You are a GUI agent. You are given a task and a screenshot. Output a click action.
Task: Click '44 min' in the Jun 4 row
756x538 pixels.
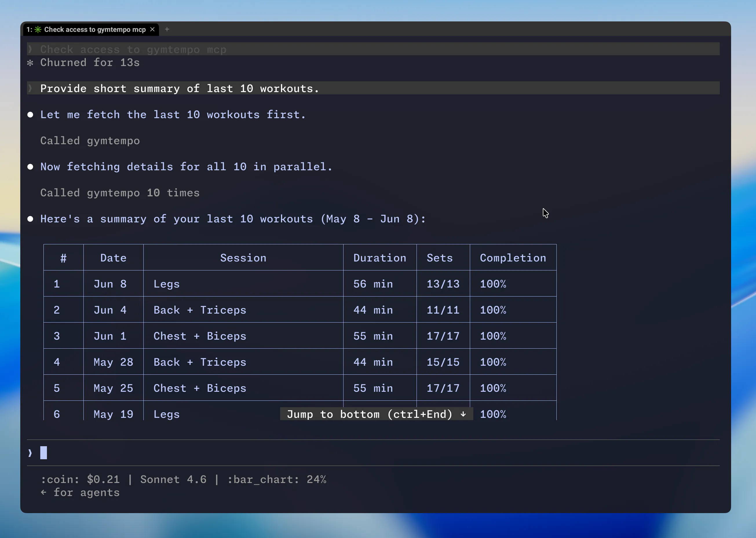(x=373, y=310)
